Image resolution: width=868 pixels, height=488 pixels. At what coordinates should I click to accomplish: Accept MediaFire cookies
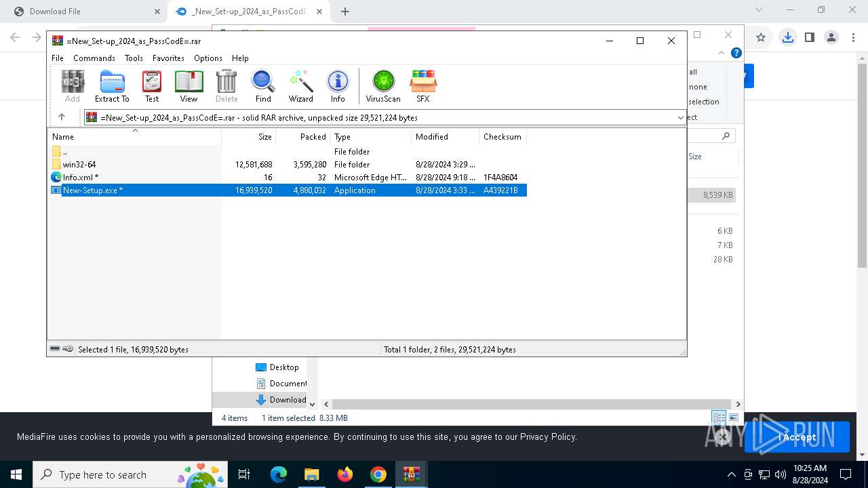coord(797,437)
